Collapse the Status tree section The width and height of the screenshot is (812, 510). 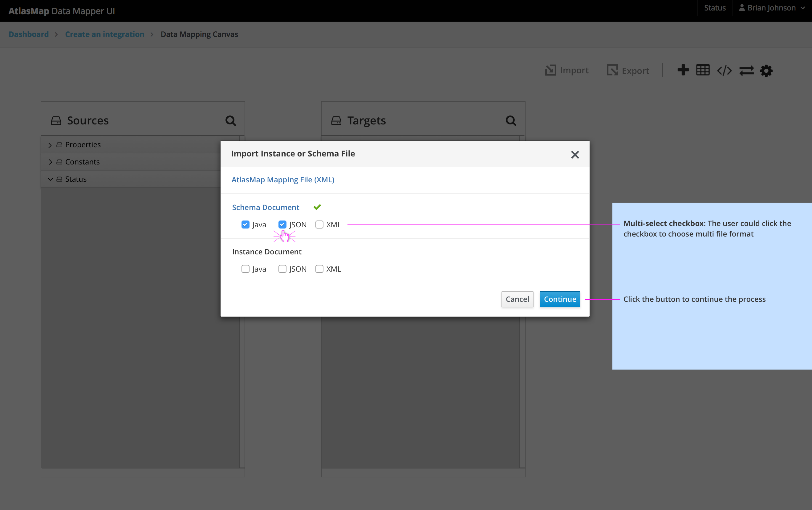50,179
